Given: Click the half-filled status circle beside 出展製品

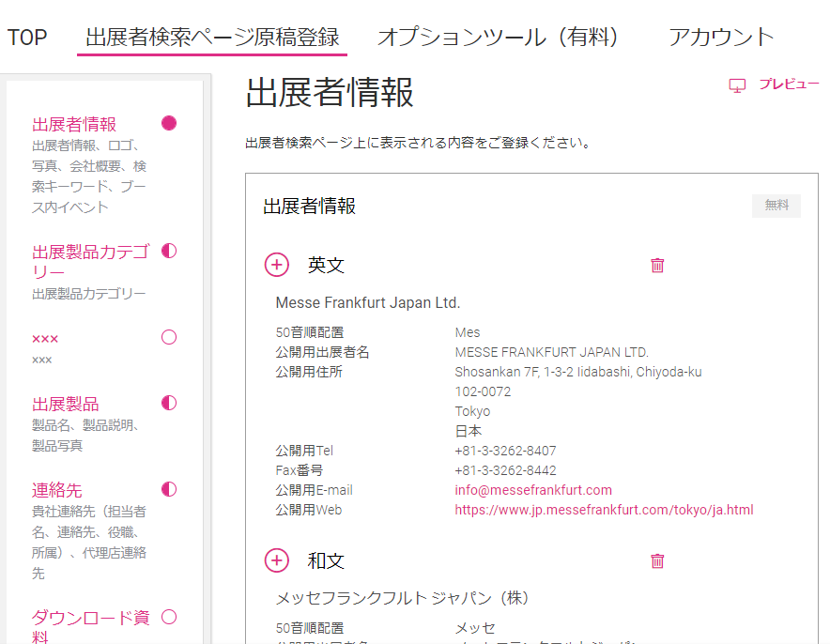Looking at the screenshot, I should click(x=169, y=404).
